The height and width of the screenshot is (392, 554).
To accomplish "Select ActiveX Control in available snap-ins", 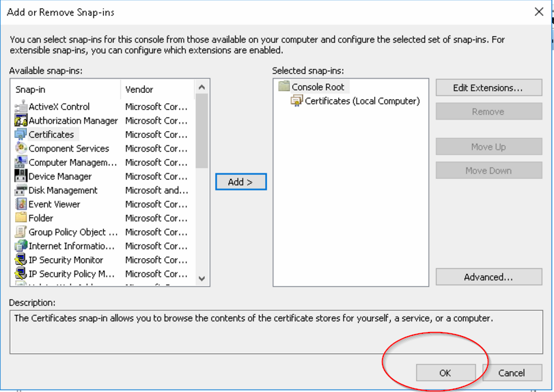I will point(59,107).
